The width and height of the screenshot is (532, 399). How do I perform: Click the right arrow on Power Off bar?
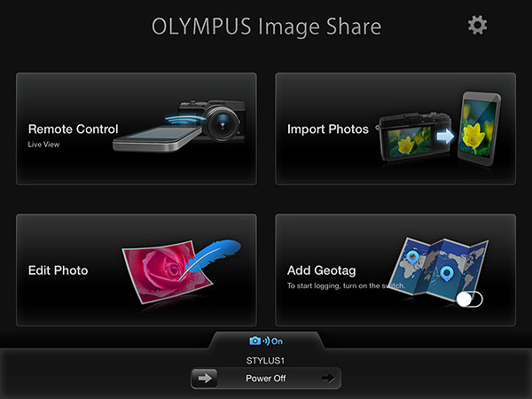coord(328,378)
